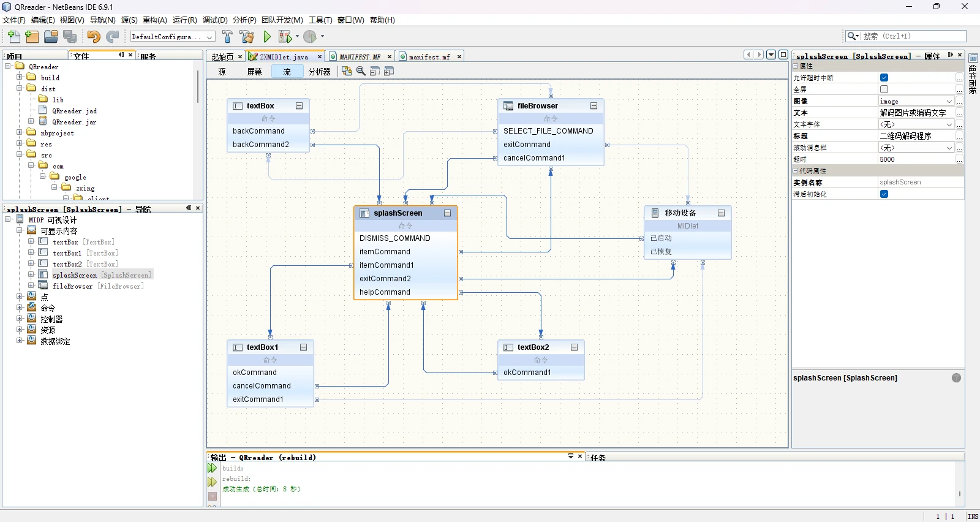Switch to the 源 source view button
This screenshot has width=980, height=522.
(x=222, y=72)
